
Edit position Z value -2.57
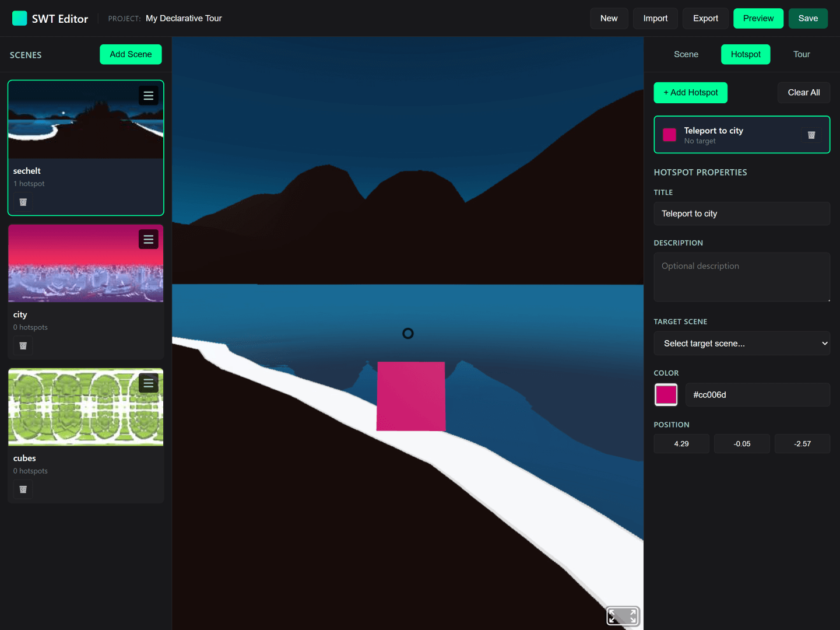pos(803,444)
